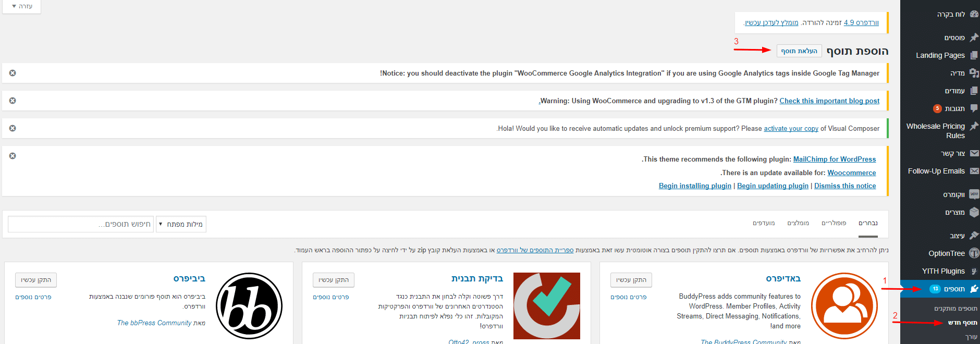980x344 pixels.
Task: Click the Media icon in sidebar
Action: [x=974, y=73]
